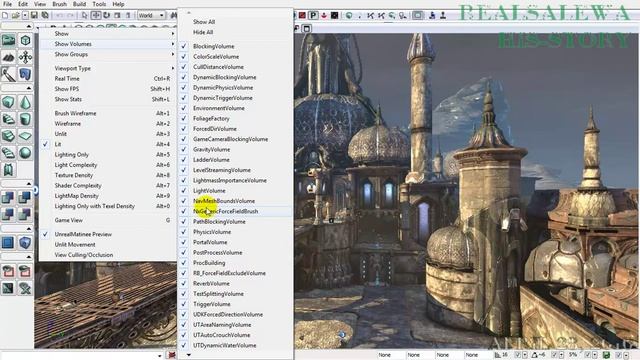The height and width of the screenshot is (360, 640).
Task: Click Hide Selected Actors icon
Action: (25, 271)
